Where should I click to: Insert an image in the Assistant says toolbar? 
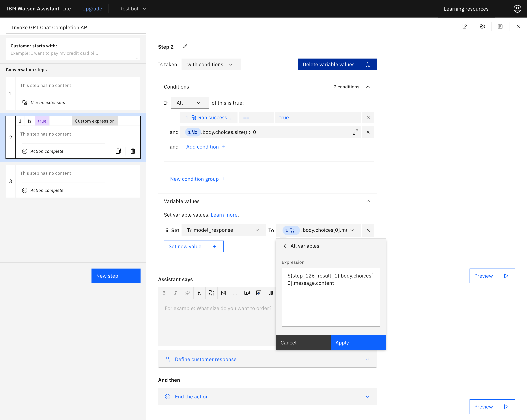[x=223, y=293]
